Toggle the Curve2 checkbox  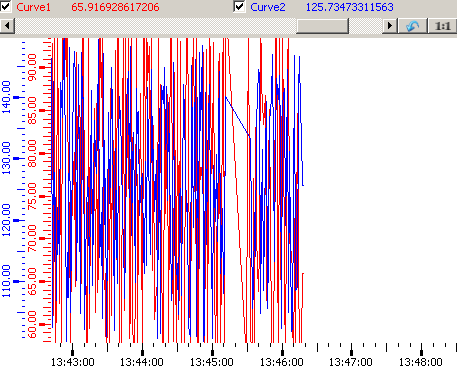(x=239, y=6)
